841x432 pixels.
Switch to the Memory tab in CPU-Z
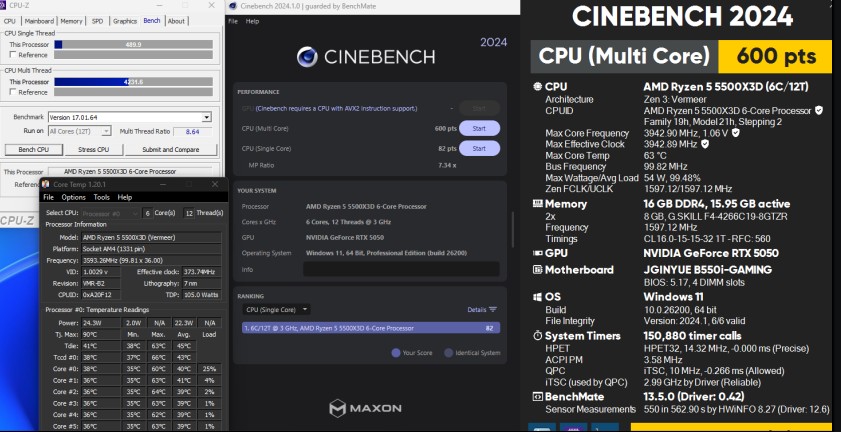(71, 21)
